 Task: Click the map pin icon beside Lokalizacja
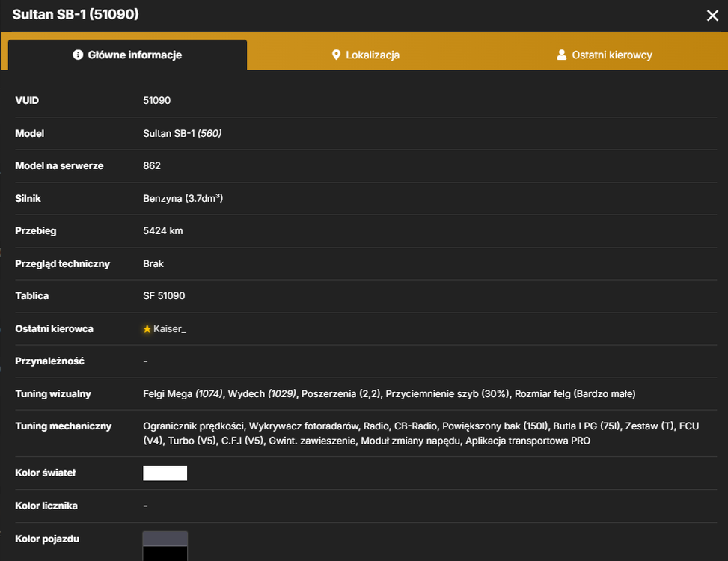336,55
